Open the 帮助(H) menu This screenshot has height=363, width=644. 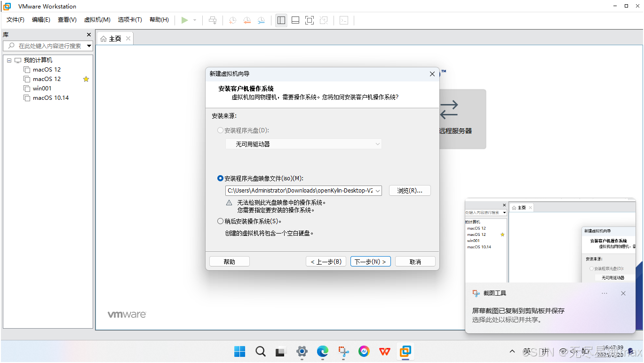click(159, 20)
